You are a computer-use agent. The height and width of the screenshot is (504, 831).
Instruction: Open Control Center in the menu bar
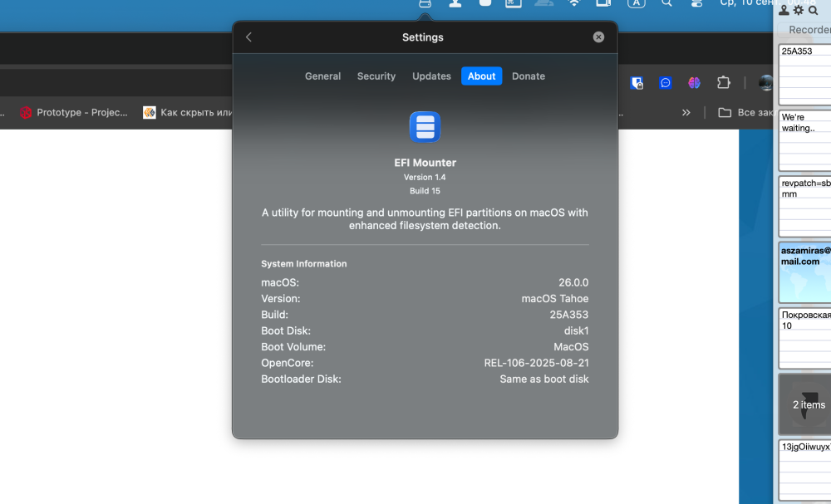tap(696, 3)
